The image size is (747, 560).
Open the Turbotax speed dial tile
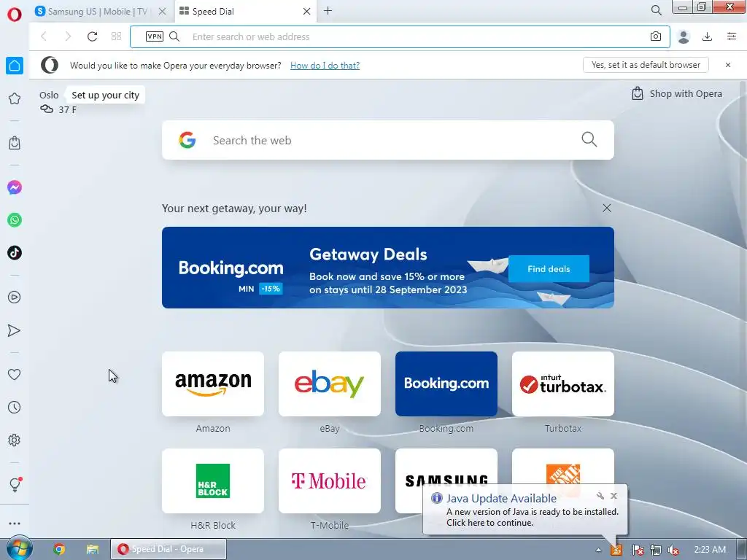(x=563, y=384)
